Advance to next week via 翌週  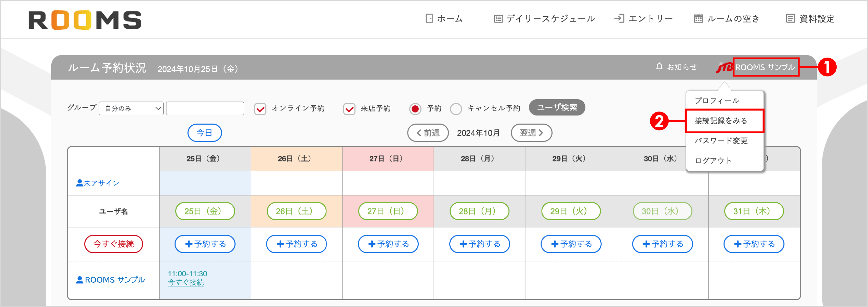tap(531, 133)
